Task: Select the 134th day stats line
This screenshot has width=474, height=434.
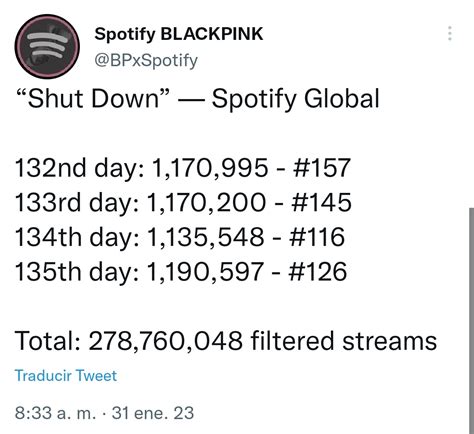Action: pyautogui.click(x=180, y=237)
